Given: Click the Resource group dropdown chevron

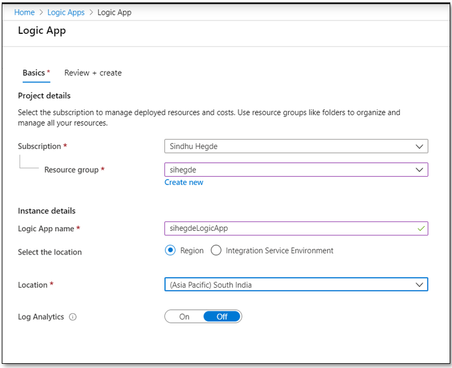Looking at the screenshot, I should point(419,170).
